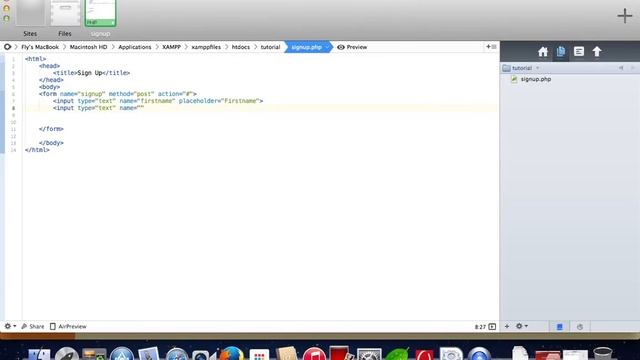This screenshot has height=360, width=640.
Task: Open sidebar gear action menu
Action: 522,326
